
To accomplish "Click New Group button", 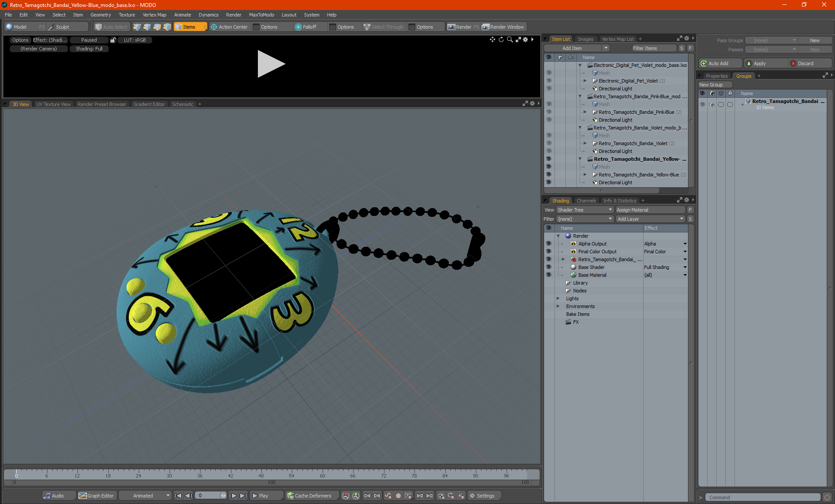I will click(x=715, y=85).
